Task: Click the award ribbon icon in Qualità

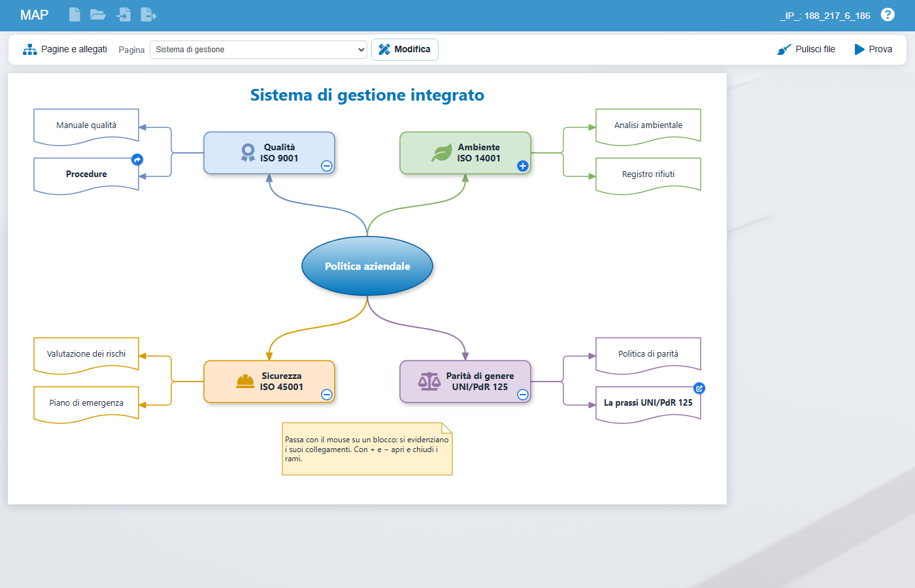Action: pyautogui.click(x=248, y=152)
